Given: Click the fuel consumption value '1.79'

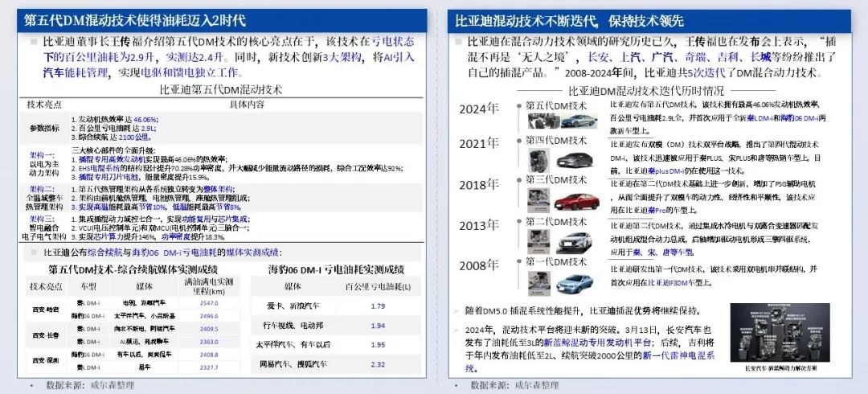Looking at the screenshot, I should click(x=378, y=306).
